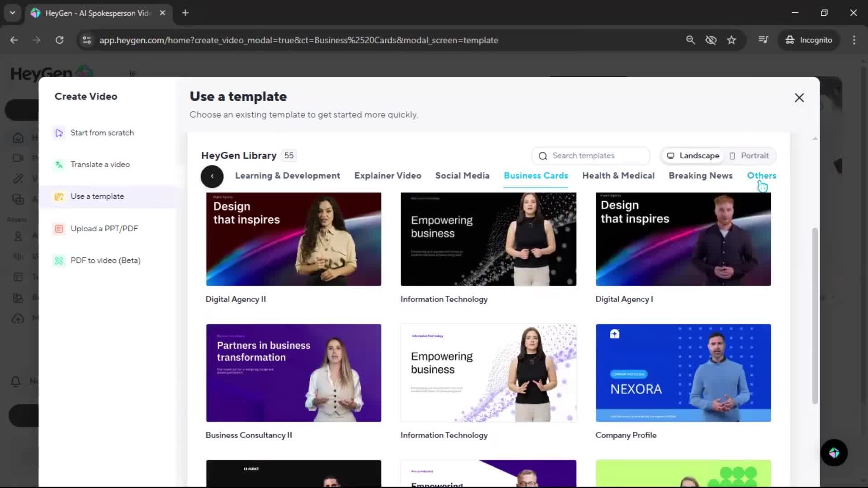The width and height of the screenshot is (868, 488).
Task: Close the Create Video modal
Action: point(799,98)
